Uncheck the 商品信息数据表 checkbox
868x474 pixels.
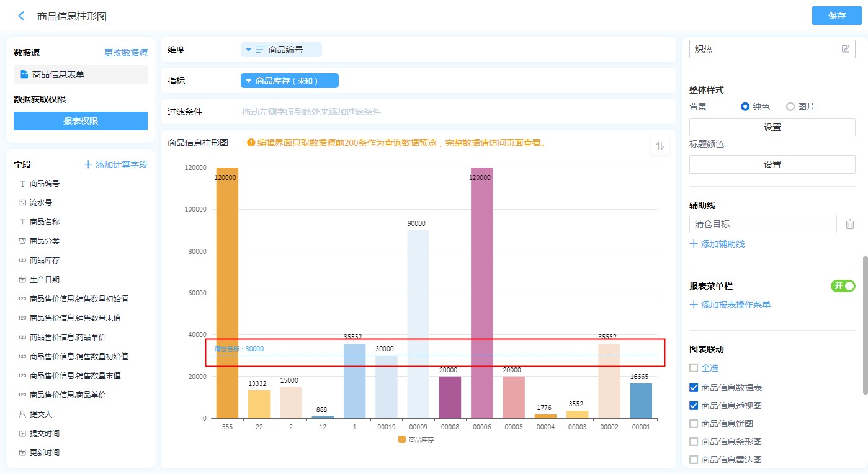(x=694, y=388)
